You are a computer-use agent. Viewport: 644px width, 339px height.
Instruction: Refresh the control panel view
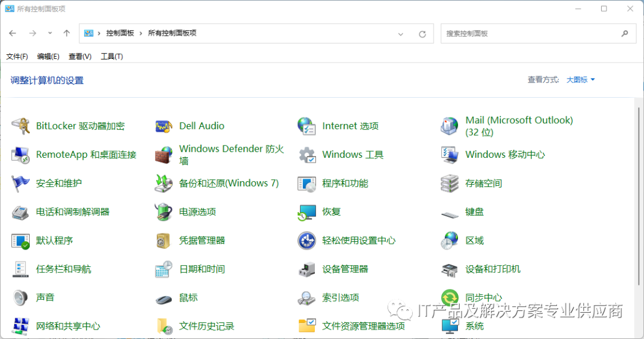[422, 34]
